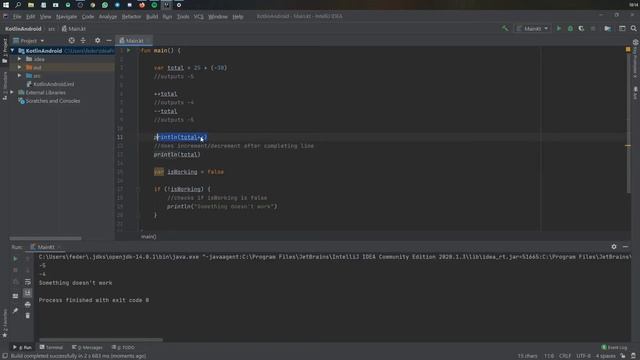Screen dimensions: 640x360
Task: Print the Run console output
Action: coord(27,304)
